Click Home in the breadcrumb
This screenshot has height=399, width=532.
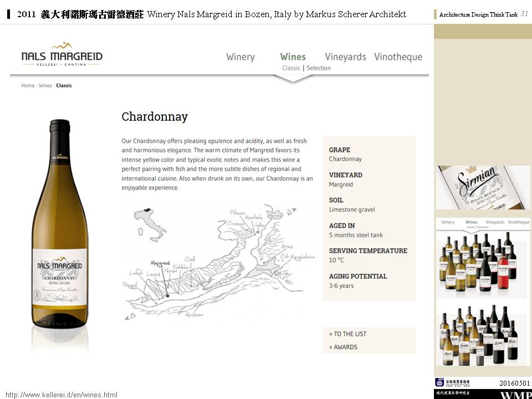[x=28, y=85]
